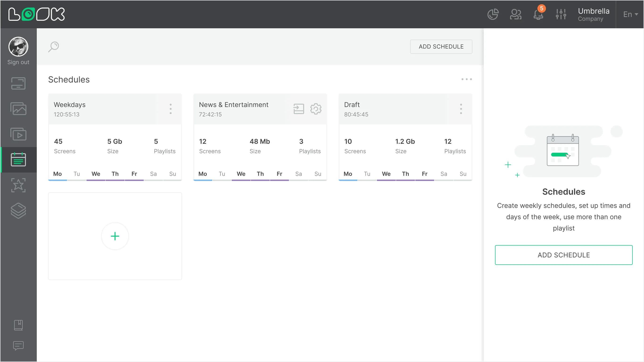Open the analytics pie chart icon
Viewport: 644px width, 362px height.
493,14
